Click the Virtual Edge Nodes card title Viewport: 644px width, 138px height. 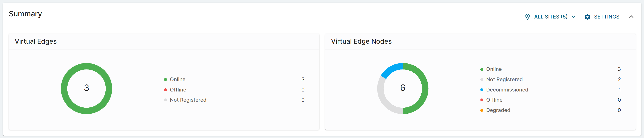click(361, 41)
